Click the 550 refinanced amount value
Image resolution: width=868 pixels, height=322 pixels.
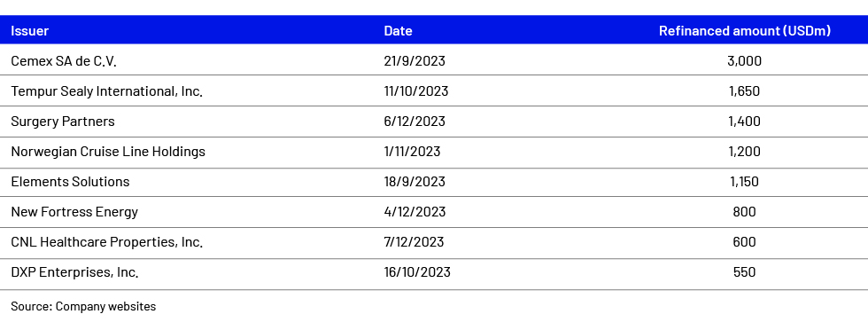point(745,272)
